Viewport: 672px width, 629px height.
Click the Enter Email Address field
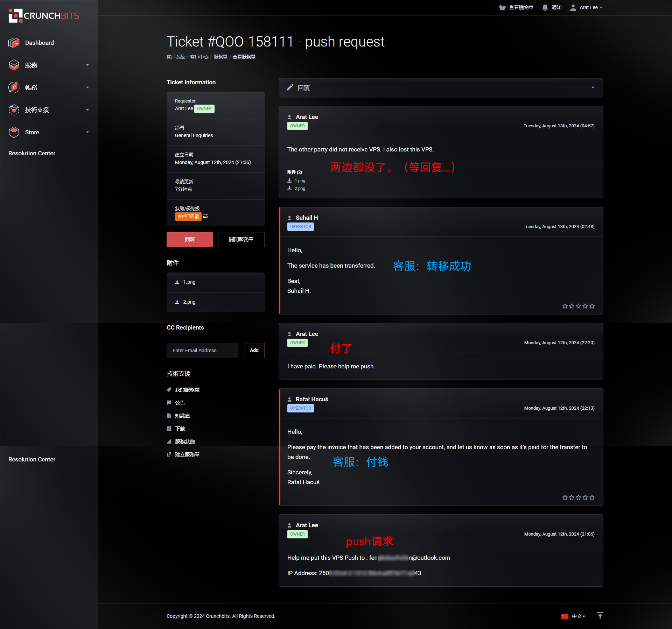[x=202, y=351]
